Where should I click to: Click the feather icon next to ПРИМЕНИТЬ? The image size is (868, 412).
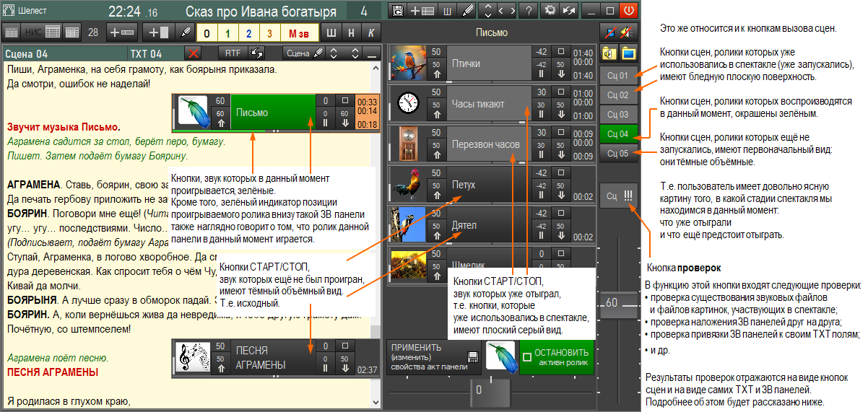[502, 357]
